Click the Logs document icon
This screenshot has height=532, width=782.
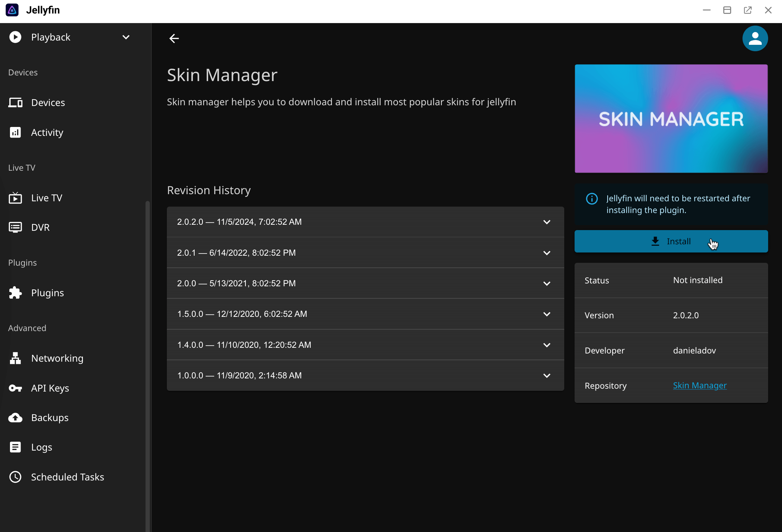(x=15, y=447)
